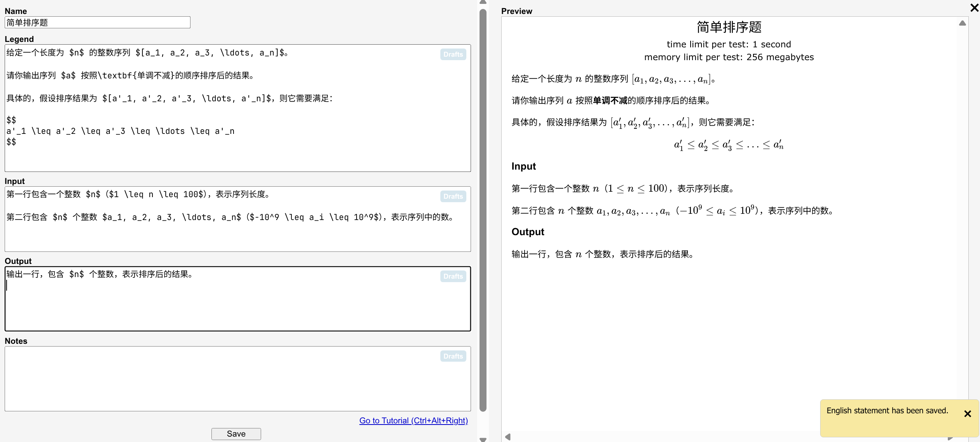Screen dimensions: 980x442
Task: Open Drafts for the Legend field
Action: click(453, 54)
